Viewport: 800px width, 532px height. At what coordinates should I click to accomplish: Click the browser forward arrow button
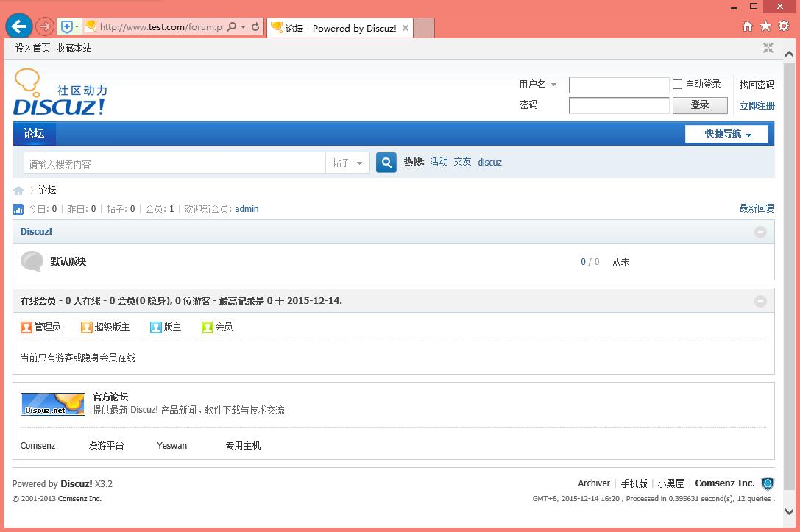tap(45, 26)
